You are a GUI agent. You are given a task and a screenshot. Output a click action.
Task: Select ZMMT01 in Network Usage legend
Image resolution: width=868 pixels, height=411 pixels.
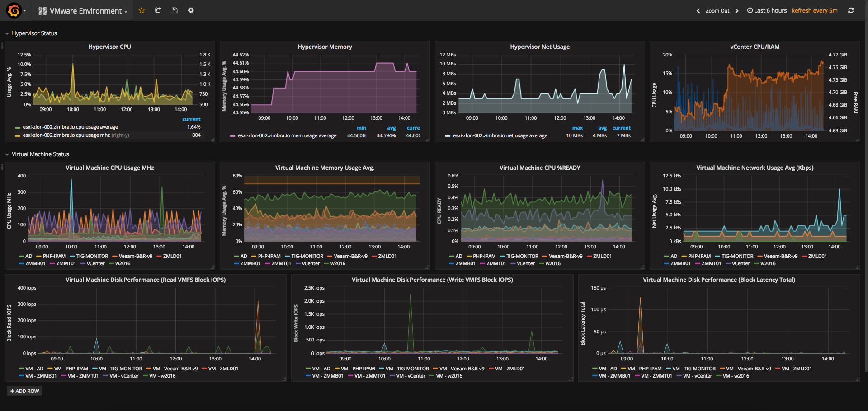coord(711,263)
